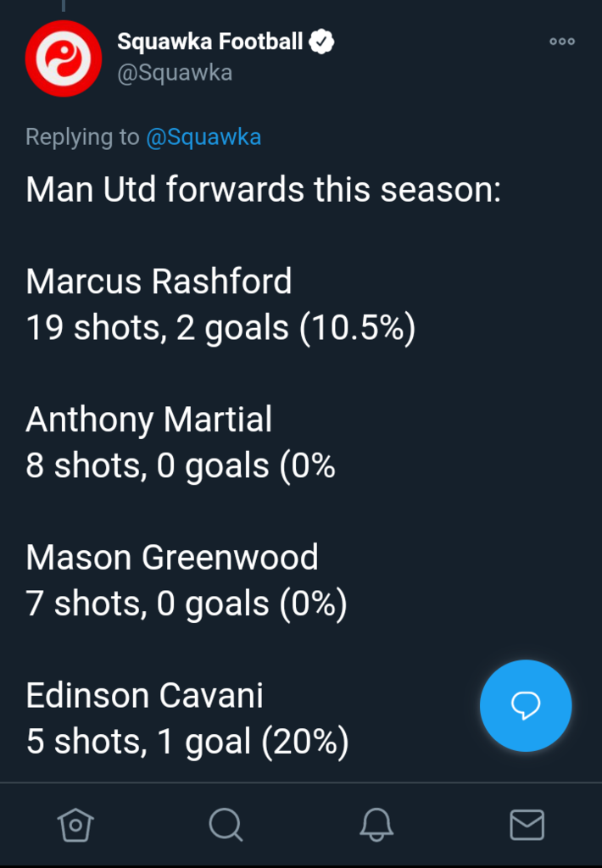
Task: Tap the Edinson Cavani name text
Action: (x=145, y=696)
